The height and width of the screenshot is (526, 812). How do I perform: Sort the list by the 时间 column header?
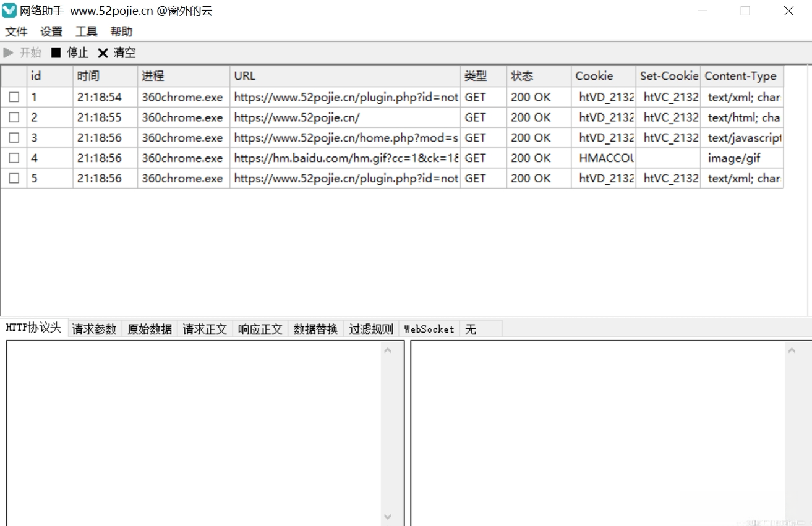tap(105, 76)
